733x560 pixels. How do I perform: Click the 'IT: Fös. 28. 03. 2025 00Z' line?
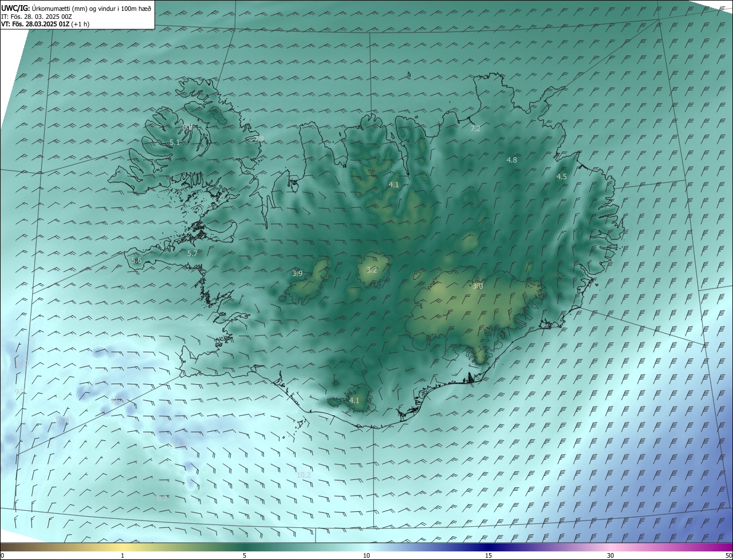coord(37,17)
